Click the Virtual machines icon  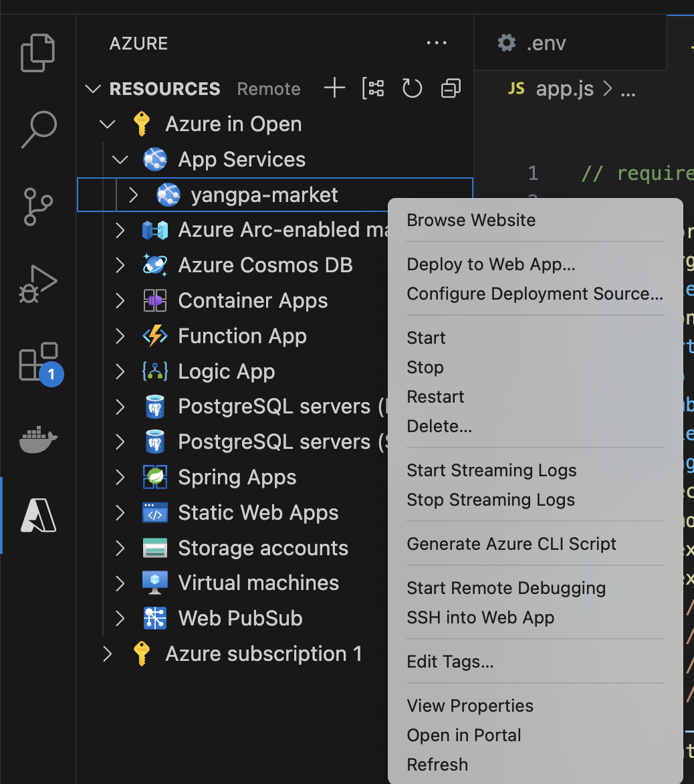155,583
